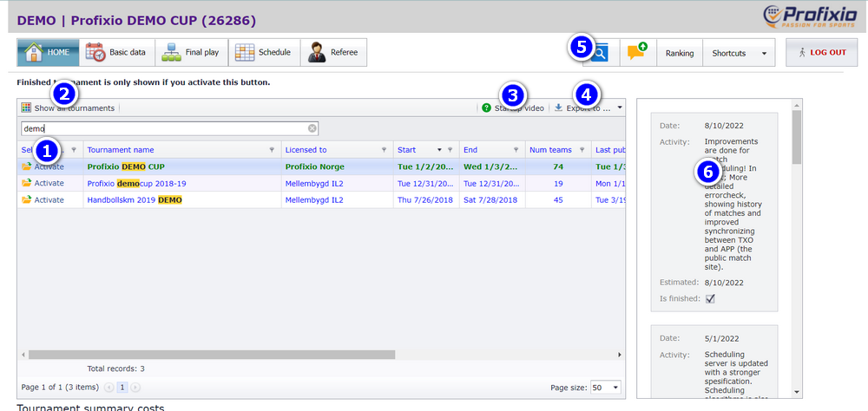Open the HOME tab

click(48, 53)
